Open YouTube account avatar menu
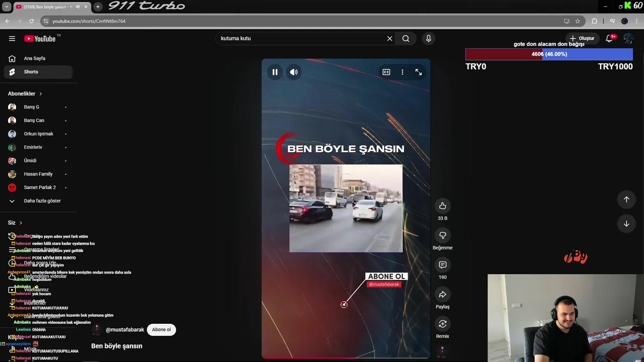This screenshot has height=362, width=644. pos(628,38)
